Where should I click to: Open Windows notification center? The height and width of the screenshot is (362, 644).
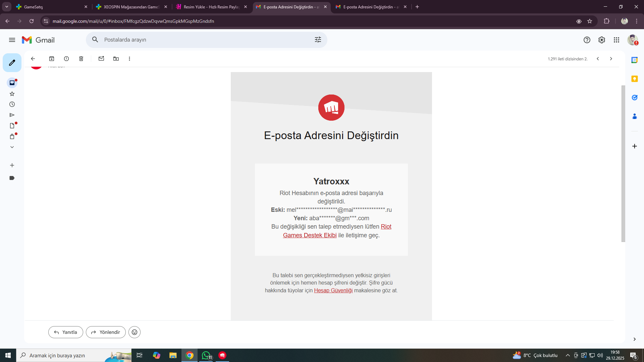pos(634,355)
